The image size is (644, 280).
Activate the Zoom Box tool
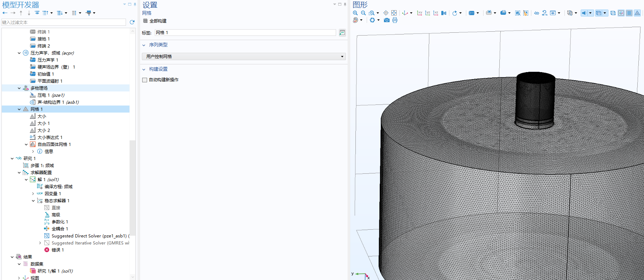(372, 13)
